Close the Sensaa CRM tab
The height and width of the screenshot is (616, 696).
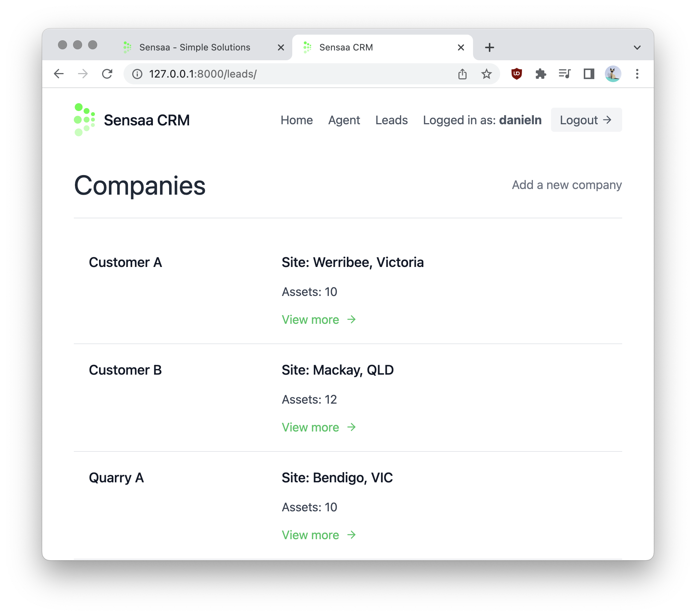(461, 47)
